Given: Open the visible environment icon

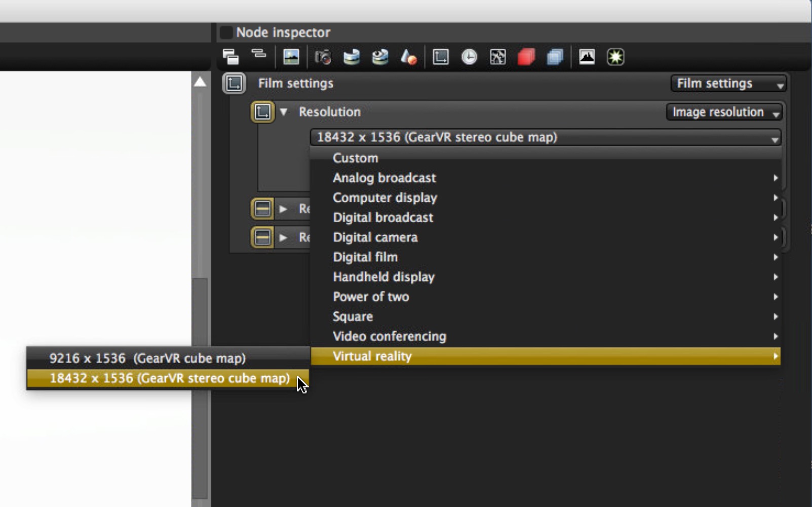Looking at the screenshot, I should [380, 57].
